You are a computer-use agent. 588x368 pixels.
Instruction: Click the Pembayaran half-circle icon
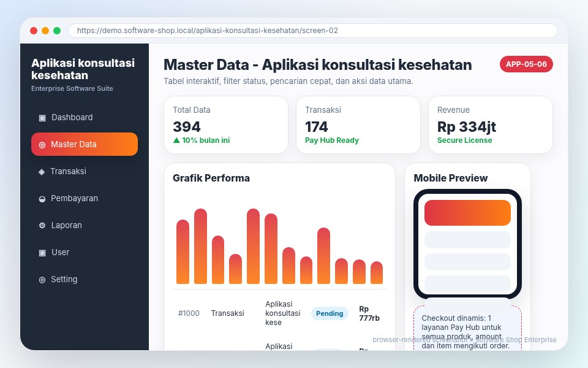(x=42, y=199)
